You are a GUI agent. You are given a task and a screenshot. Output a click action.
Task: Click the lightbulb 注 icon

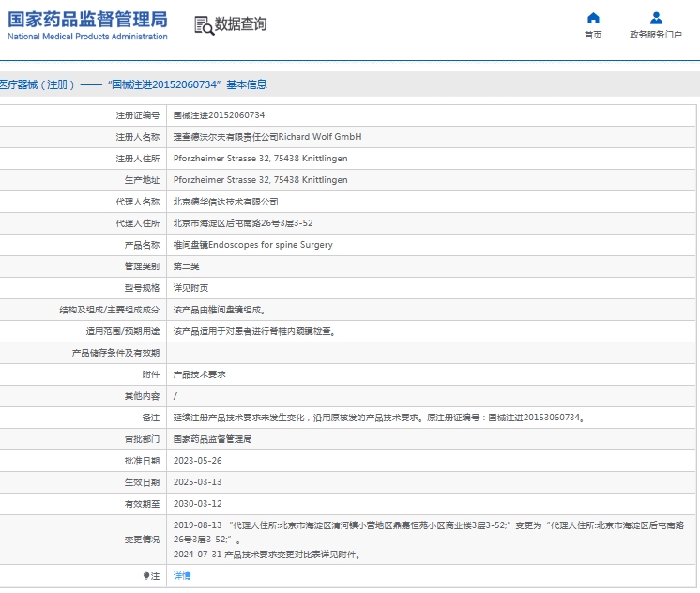click(146, 576)
